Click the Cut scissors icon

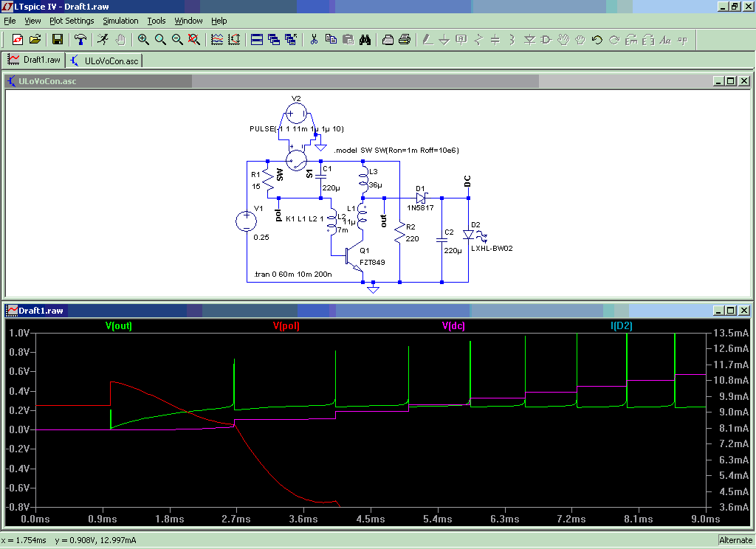coord(314,40)
